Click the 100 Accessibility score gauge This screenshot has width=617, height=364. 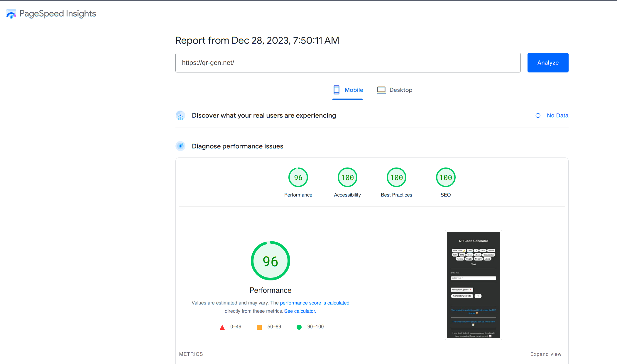coord(347,177)
